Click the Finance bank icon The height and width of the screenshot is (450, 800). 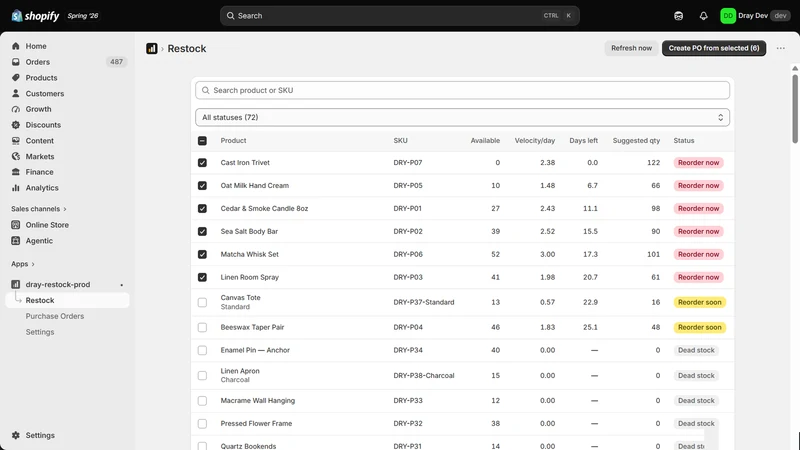pos(16,172)
